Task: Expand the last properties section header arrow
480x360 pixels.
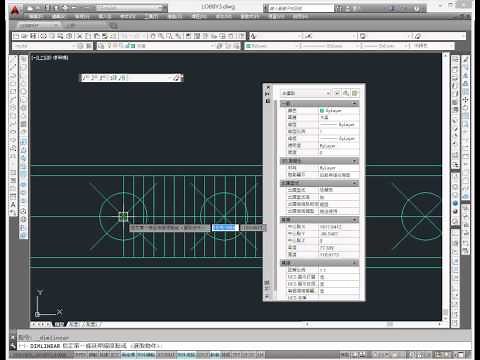Action: click(x=355, y=263)
